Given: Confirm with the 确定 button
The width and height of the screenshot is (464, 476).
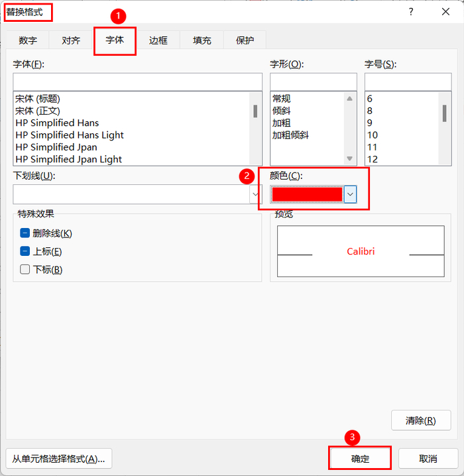Looking at the screenshot, I should [x=360, y=458].
